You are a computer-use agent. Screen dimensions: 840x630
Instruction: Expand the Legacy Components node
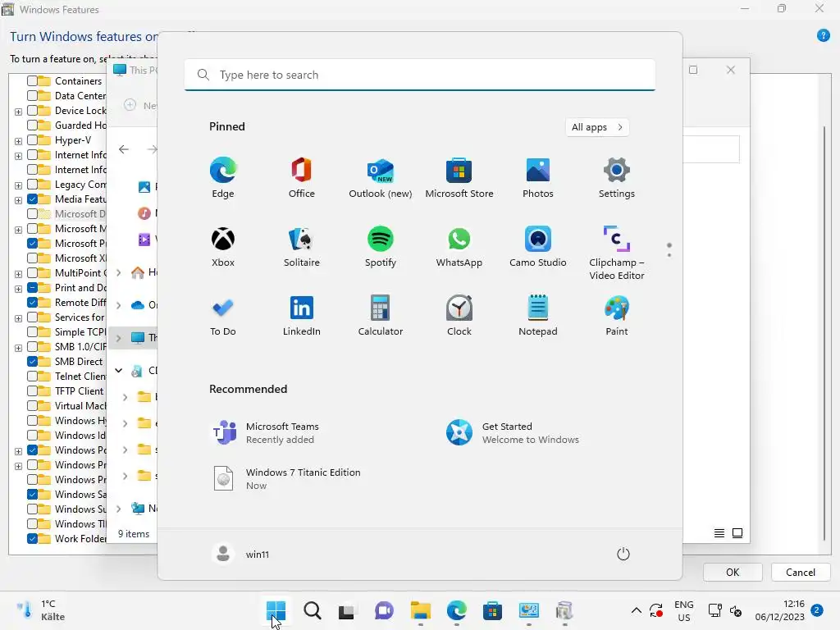[18, 185]
